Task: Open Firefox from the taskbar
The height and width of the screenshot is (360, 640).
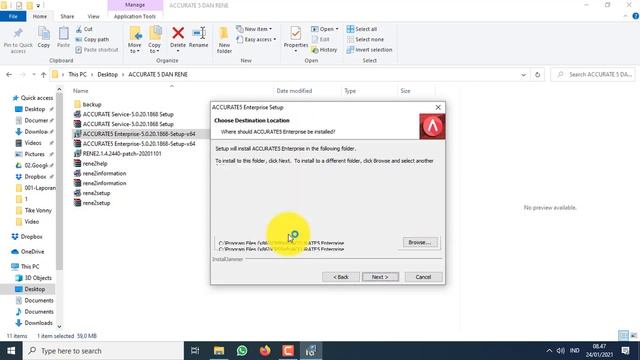Action: (x=265, y=351)
